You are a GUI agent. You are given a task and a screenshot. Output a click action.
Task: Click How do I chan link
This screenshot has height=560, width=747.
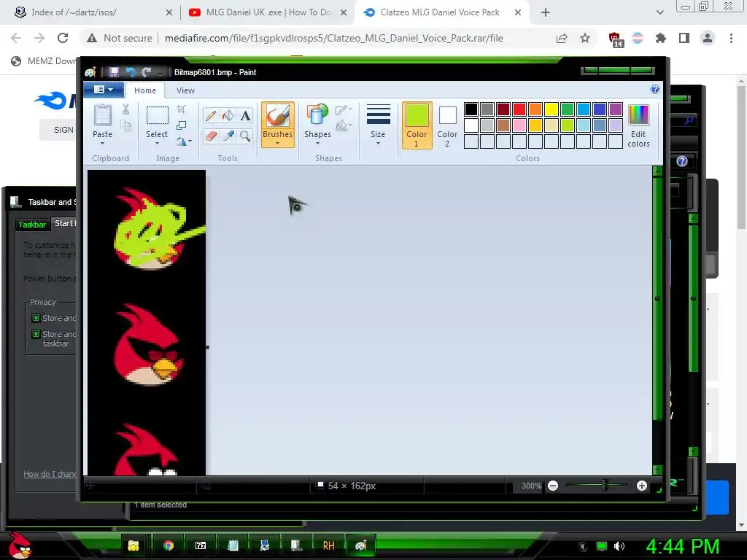tap(50, 474)
